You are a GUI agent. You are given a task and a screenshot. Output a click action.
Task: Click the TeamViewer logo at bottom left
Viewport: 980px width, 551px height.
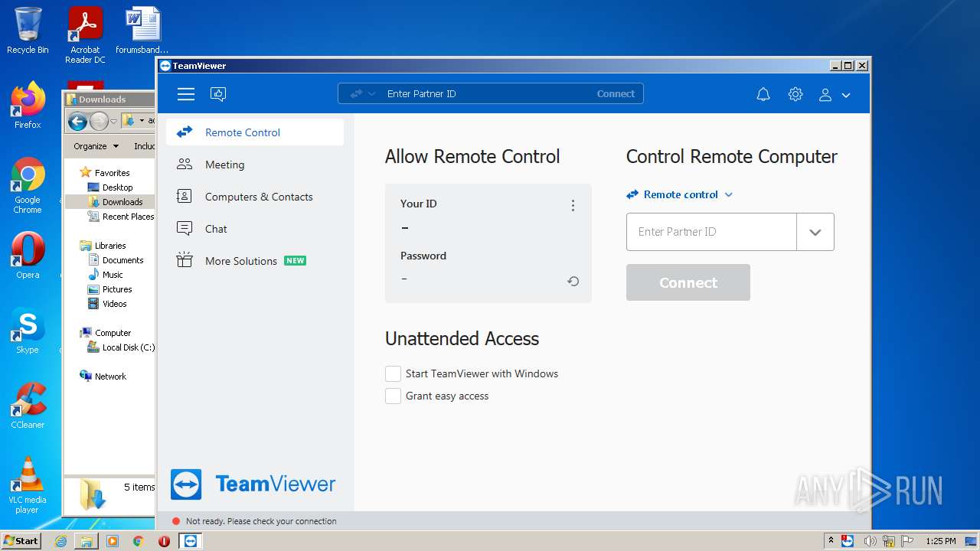point(253,484)
